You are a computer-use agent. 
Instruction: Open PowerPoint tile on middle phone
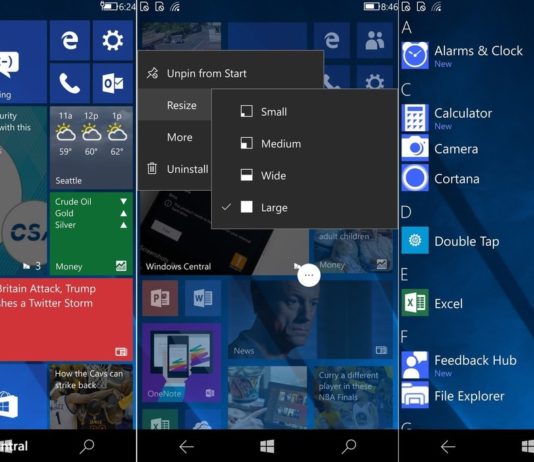(x=160, y=298)
